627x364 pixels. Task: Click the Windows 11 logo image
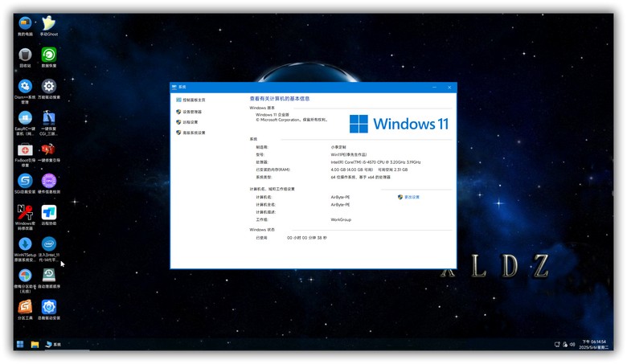click(x=399, y=124)
